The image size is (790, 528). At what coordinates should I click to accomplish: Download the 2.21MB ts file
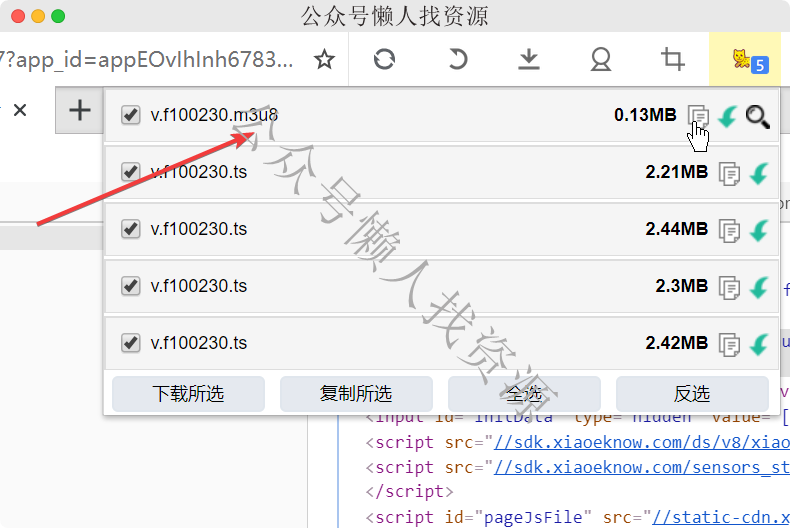(759, 173)
